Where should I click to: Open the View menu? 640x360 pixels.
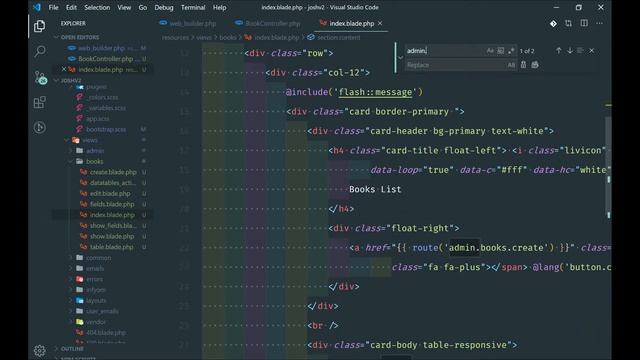click(x=124, y=7)
